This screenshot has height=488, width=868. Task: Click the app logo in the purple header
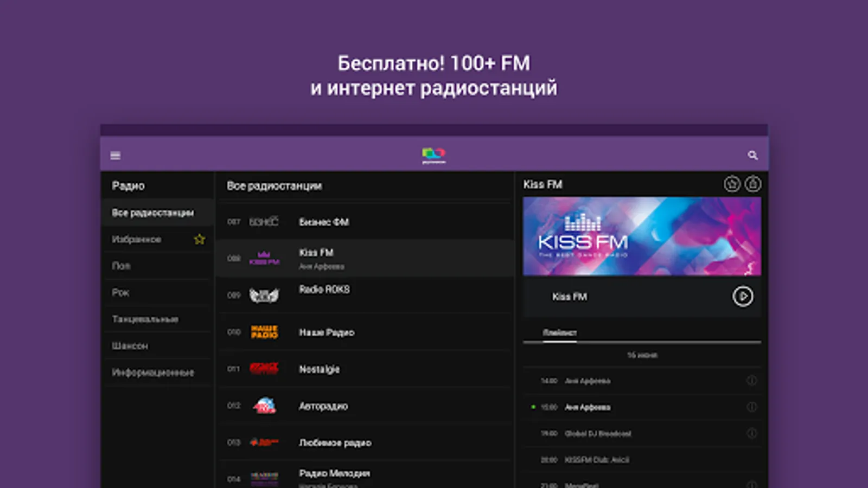pyautogui.click(x=433, y=155)
